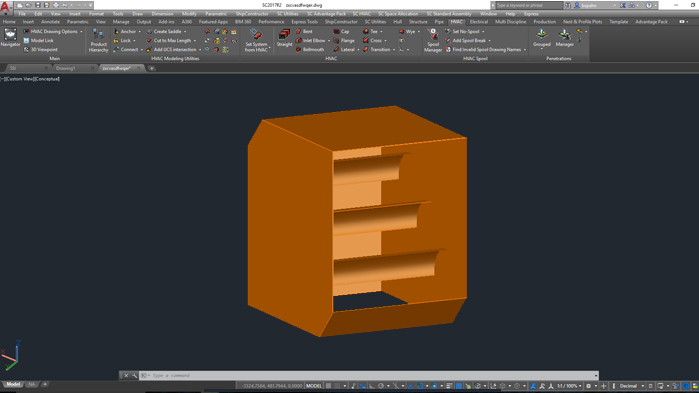Screen dimensions: 699x393
Task: Click the annotation scale 1:1 / 100% control
Action: click(x=568, y=386)
